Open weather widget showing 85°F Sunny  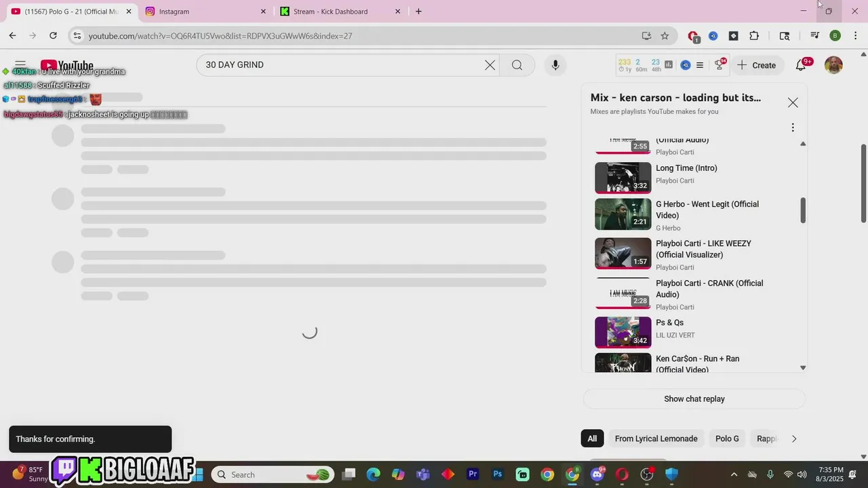click(31, 474)
